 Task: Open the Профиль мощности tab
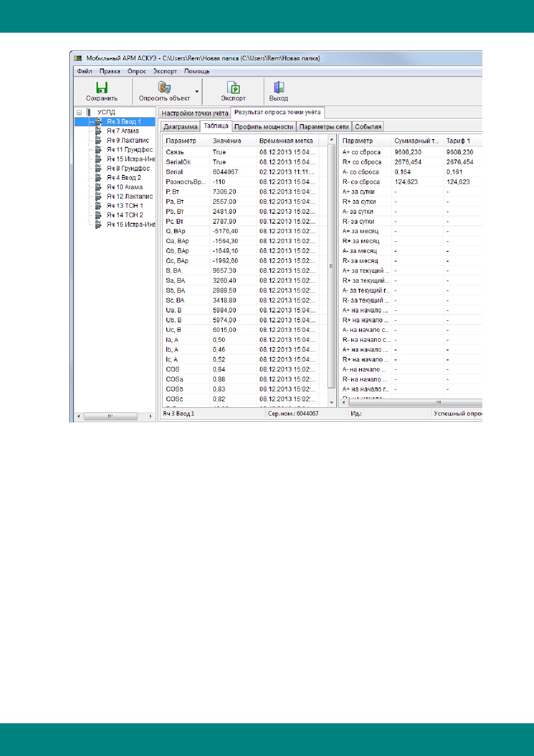(264, 127)
